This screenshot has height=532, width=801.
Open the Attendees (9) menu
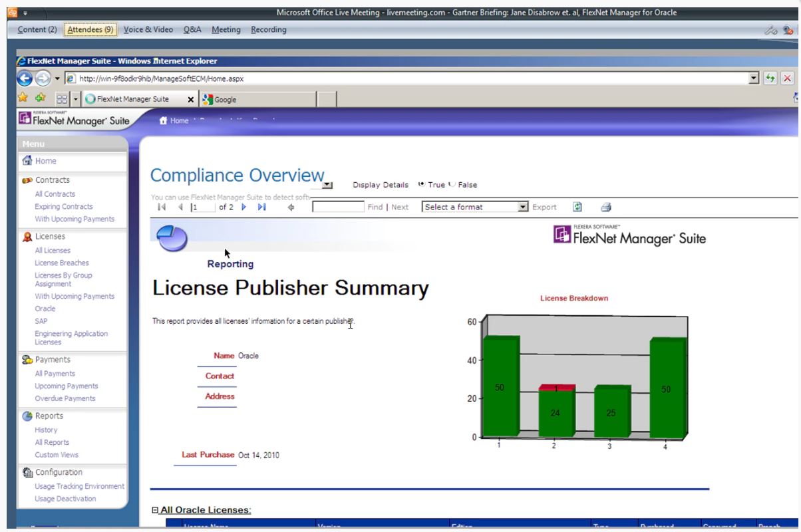90,29
